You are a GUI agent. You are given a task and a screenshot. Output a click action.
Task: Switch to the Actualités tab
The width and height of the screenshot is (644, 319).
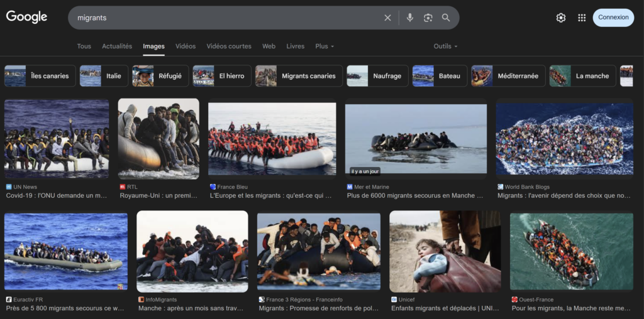(x=117, y=46)
